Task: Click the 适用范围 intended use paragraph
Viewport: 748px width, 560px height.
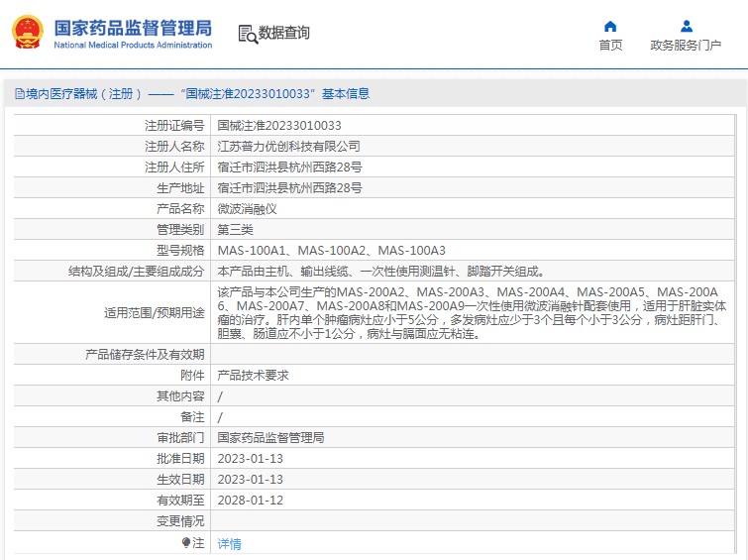Action: pyautogui.click(x=472, y=312)
